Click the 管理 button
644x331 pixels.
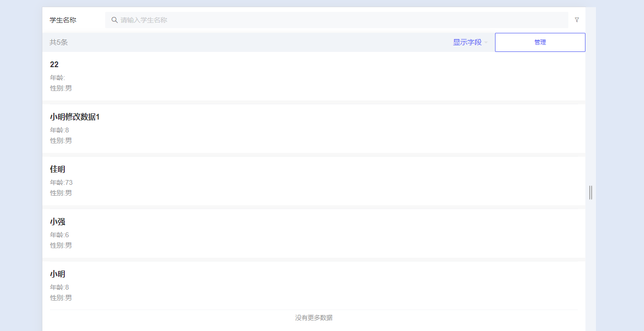coord(540,42)
